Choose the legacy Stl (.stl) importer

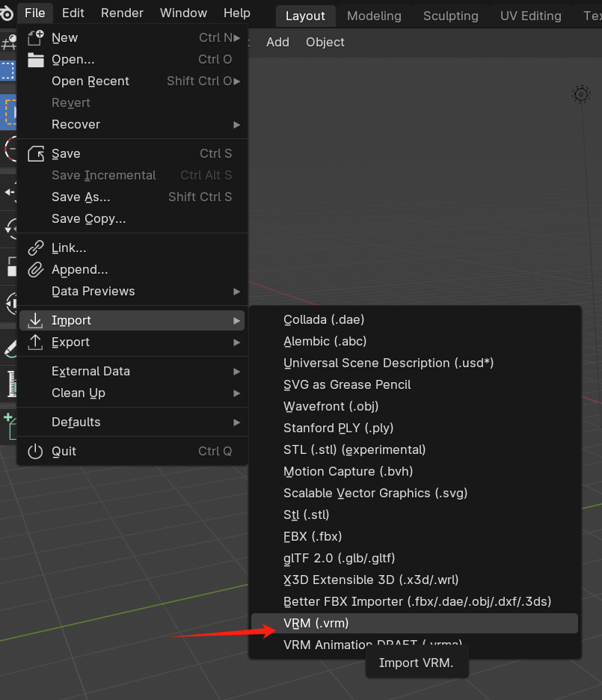pyautogui.click(x=414, y=515)
